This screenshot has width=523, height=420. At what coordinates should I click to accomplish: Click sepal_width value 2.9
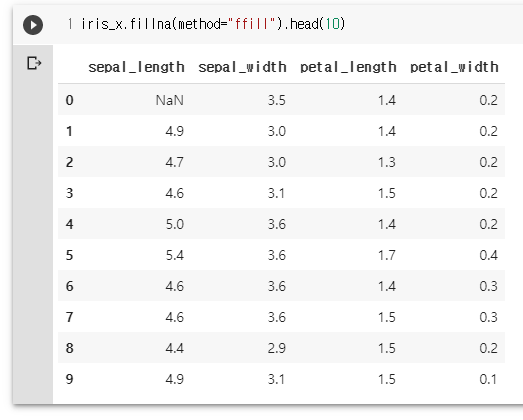coord(277,348)
